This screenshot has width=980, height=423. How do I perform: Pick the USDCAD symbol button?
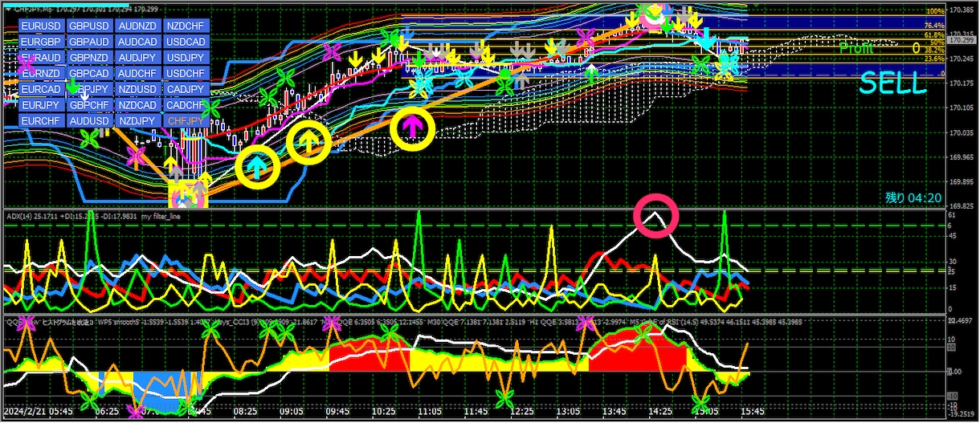pyautogui.click(x=186, y=42)
